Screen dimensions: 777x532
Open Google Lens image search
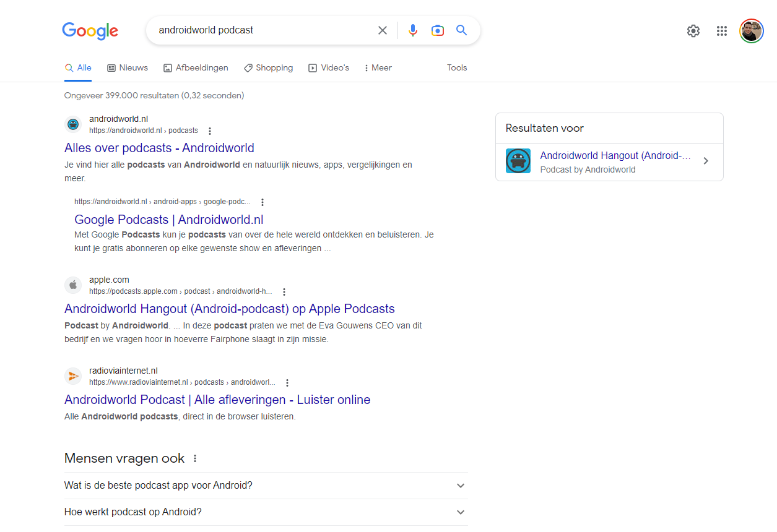(438, 30)
